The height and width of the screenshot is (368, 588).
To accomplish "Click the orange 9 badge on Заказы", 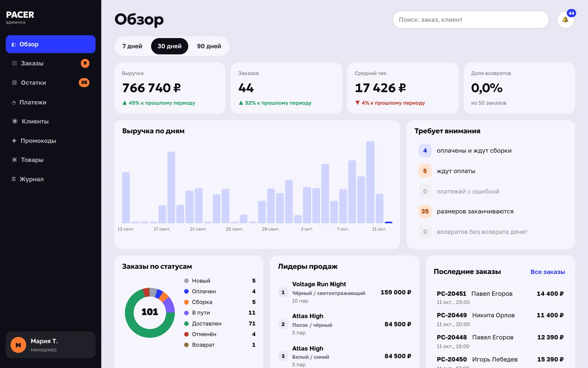I will [85, 63].
